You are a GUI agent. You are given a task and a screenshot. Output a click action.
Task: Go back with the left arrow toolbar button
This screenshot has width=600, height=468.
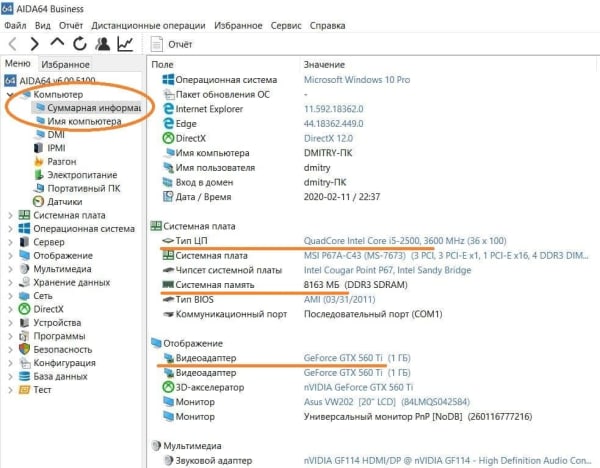point(13,44)
